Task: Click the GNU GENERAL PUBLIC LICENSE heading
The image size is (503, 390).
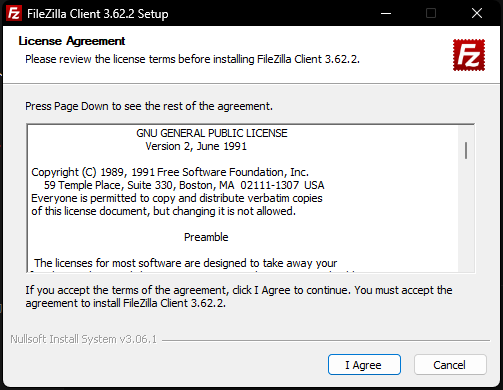Action: coord(212,133)
